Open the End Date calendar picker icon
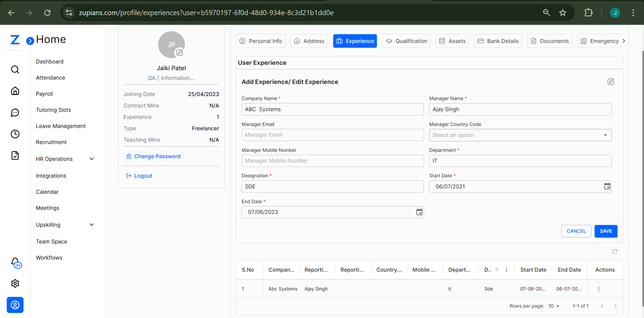 coord(419,212)
